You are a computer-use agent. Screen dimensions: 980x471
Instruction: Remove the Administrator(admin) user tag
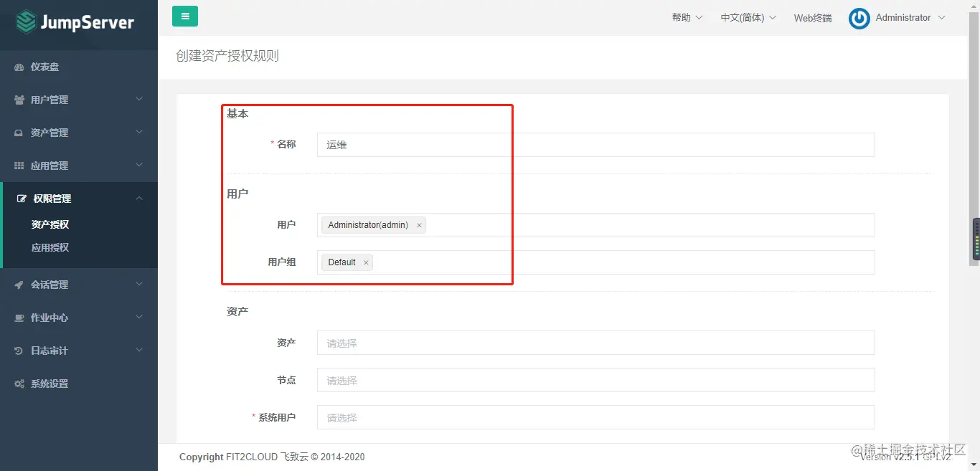(x=420, y=225)
